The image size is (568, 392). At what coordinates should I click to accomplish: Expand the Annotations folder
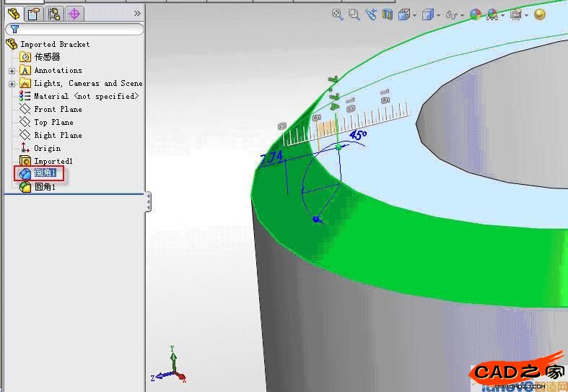(x=12, y=71)
